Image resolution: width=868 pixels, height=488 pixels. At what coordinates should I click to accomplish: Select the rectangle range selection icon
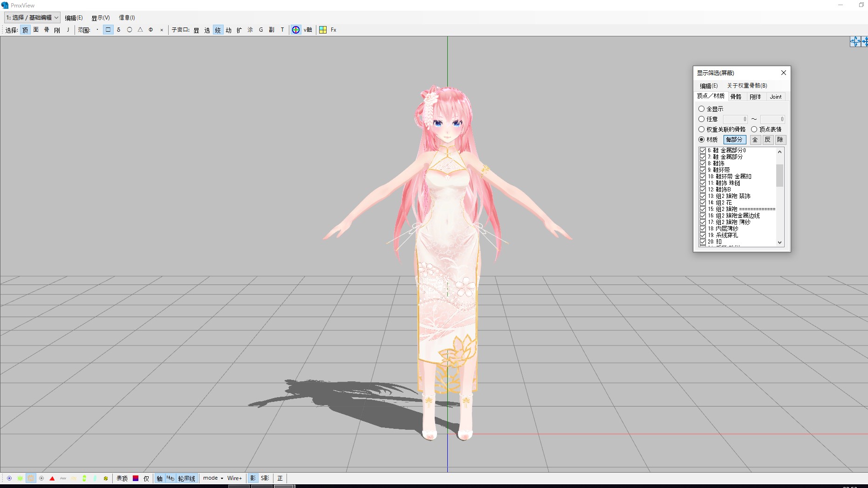pyautogui.click(x=108, y=30)
